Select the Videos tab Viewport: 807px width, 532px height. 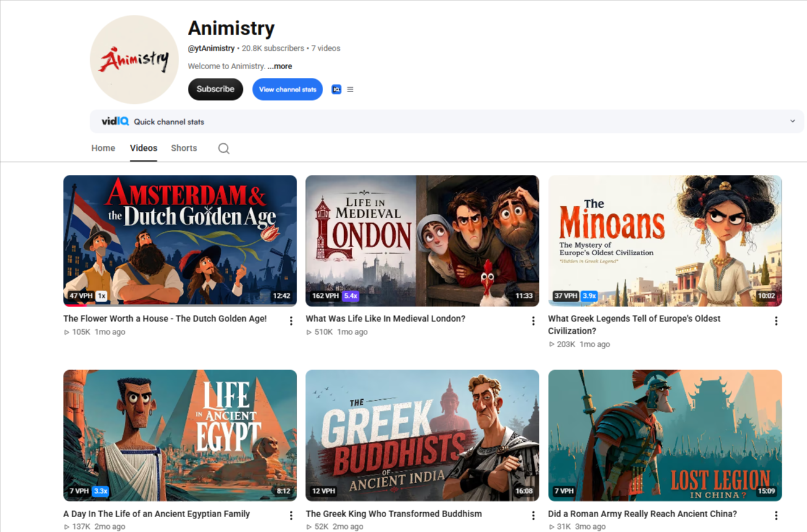click(143, 148)
